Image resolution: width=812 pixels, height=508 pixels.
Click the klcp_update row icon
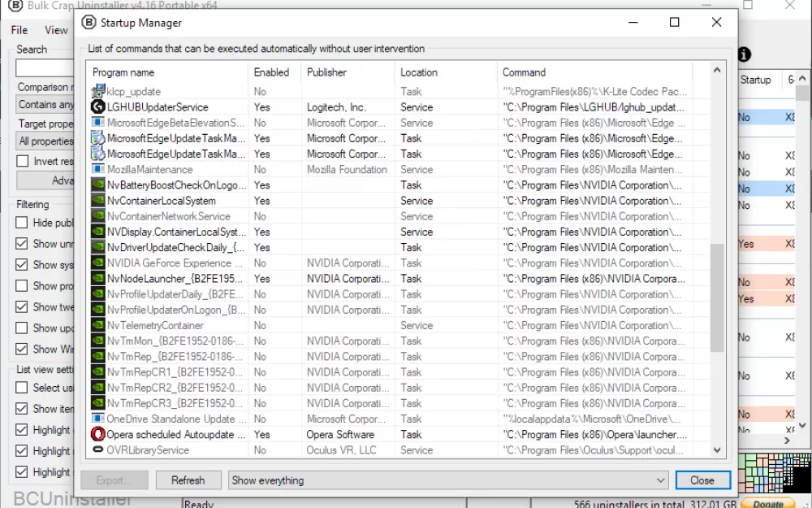98,91
